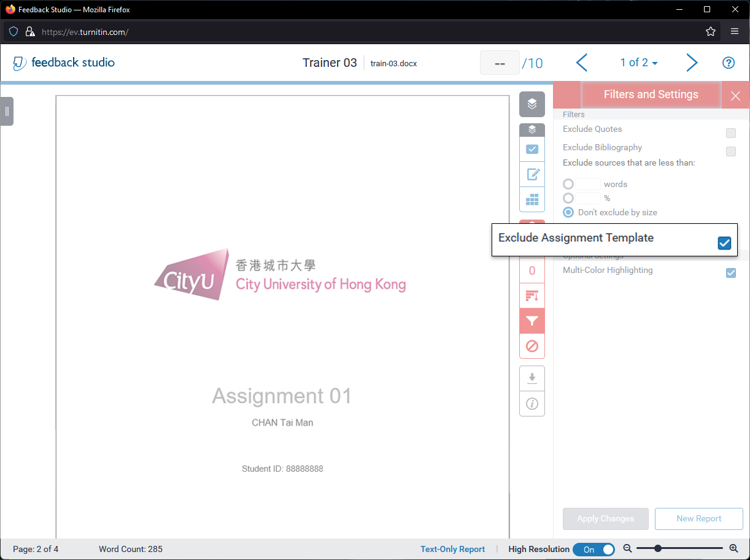750x560 pixels.
Task: Select the exclude by words radio button
Action: tap(568, 184)
